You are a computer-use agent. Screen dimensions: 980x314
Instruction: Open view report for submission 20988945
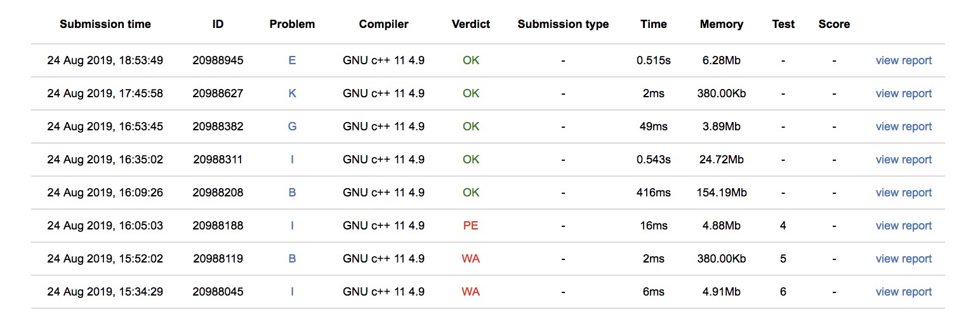(903, 60)
